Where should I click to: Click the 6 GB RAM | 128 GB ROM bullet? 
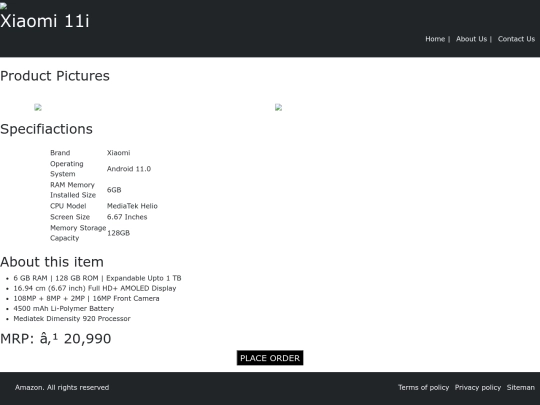[x=97, y=278]
